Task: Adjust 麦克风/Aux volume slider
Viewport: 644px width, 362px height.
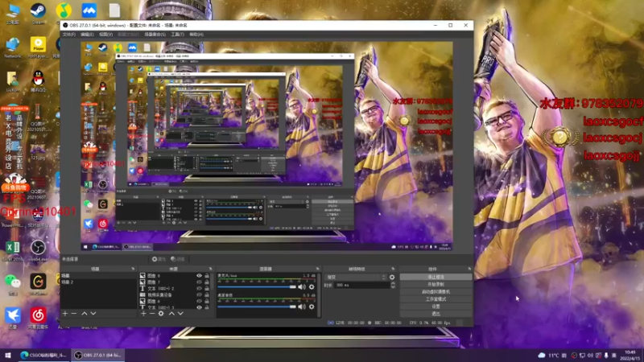Action: point(257,287)
